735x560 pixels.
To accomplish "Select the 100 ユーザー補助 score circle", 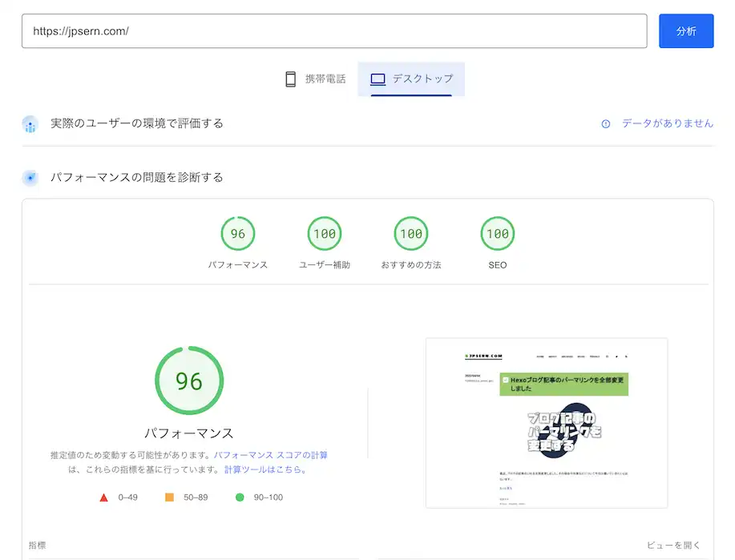I will click(x=324, y=233).
